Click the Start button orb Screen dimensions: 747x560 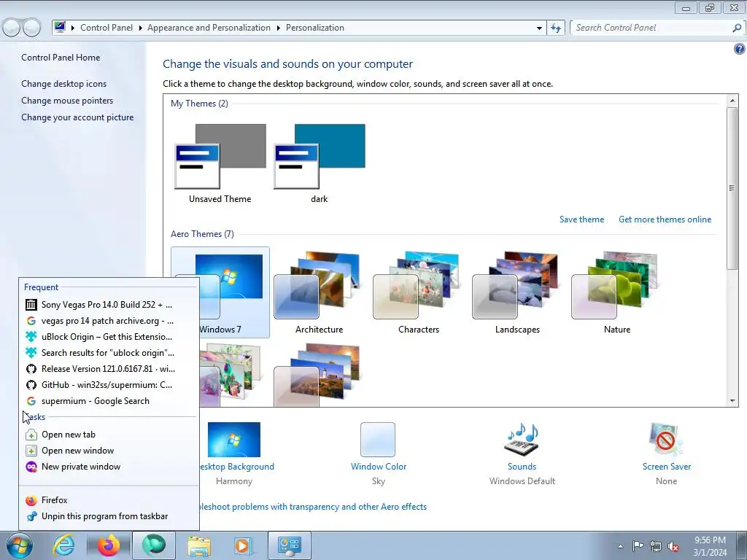coord(19,545)
